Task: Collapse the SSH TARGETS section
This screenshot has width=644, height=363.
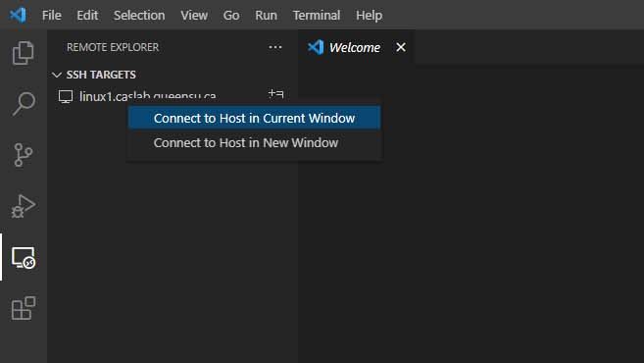Action: click(57, 75)
